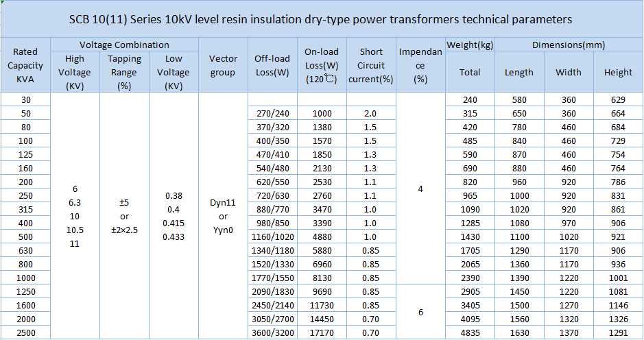
Task: Select the rated capacity 2500 row cell
Action: (25, 333)
